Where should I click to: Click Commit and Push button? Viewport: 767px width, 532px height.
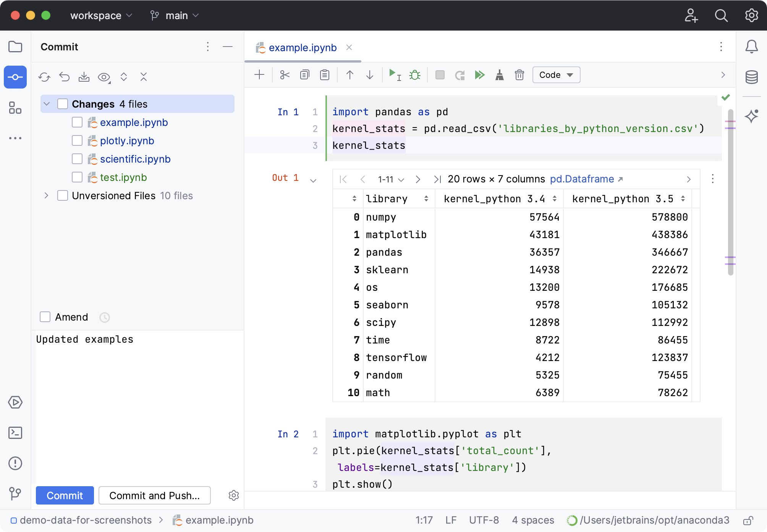155,495
